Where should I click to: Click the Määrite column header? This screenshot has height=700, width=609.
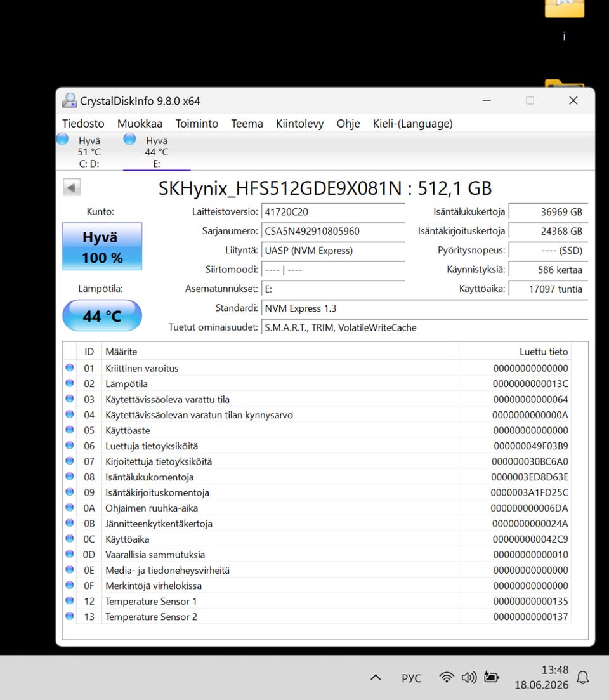click(280, 352)
